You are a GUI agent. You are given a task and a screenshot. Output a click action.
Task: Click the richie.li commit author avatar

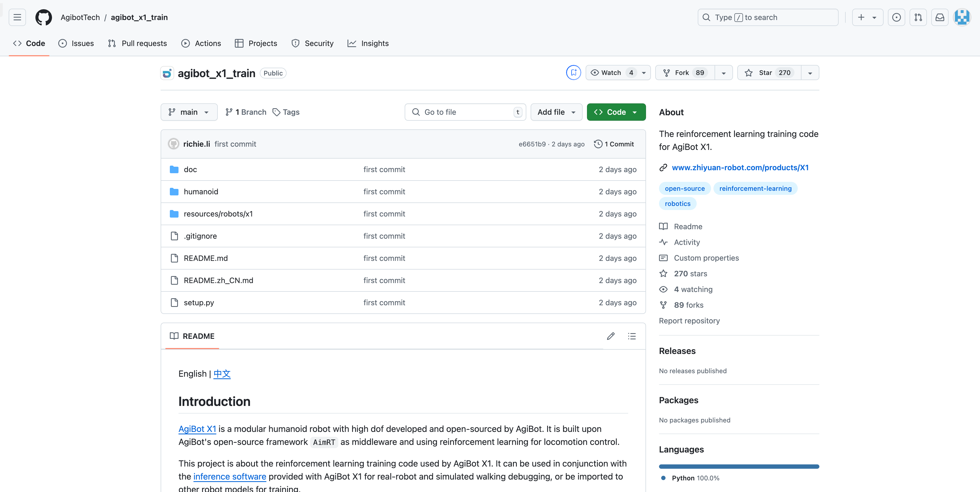173,144
